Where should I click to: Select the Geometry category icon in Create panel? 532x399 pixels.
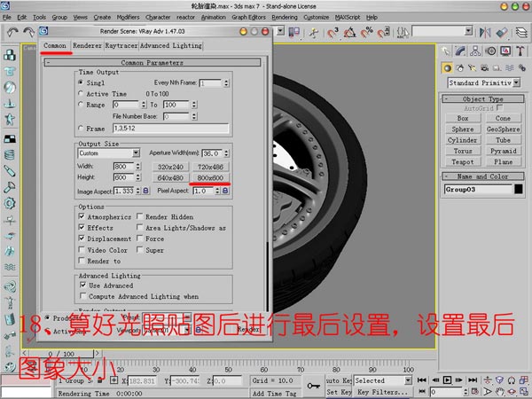point(449,68)
